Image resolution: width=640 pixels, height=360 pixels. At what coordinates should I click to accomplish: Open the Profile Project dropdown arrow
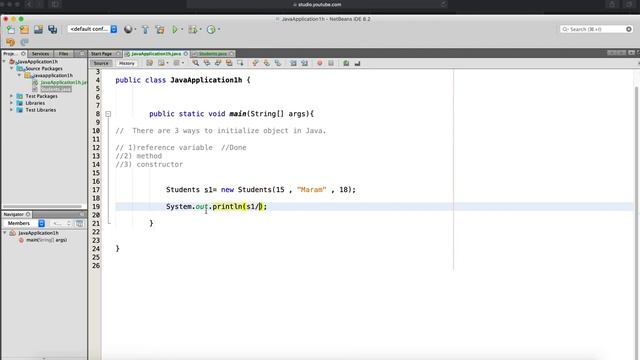tap(219, 29)
